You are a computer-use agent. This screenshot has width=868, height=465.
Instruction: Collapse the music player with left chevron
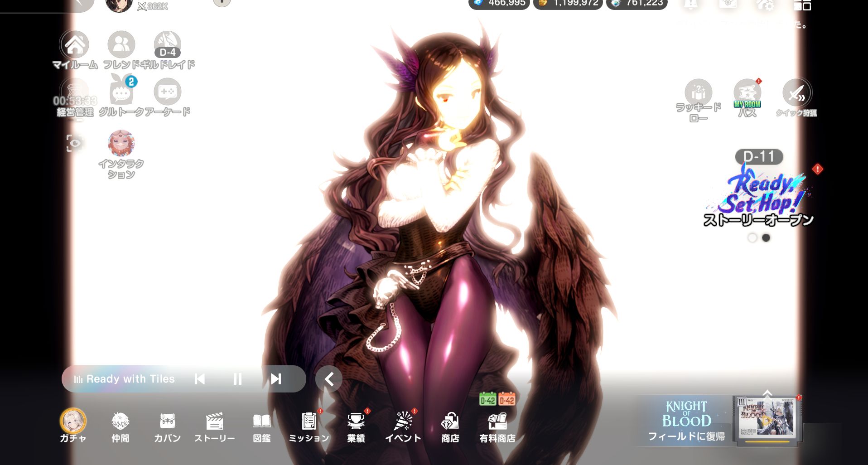tap(329, 379)
